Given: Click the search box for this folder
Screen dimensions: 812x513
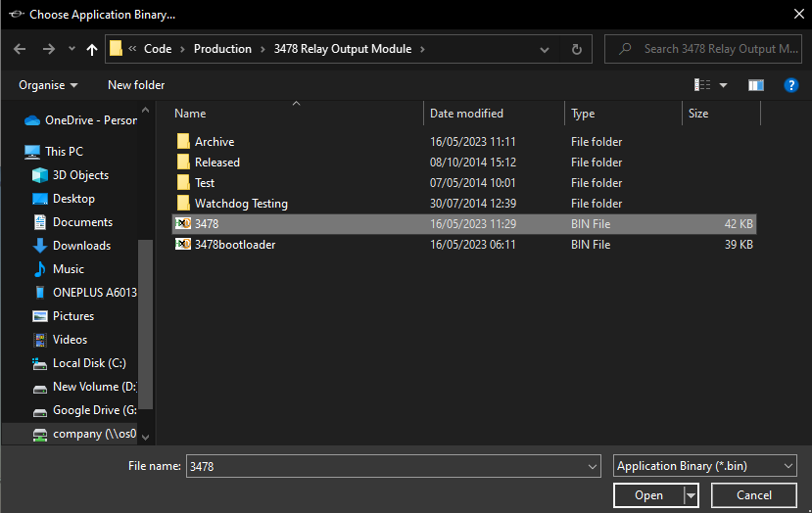Looking at the screenshot, I should (x=702, y=49).
